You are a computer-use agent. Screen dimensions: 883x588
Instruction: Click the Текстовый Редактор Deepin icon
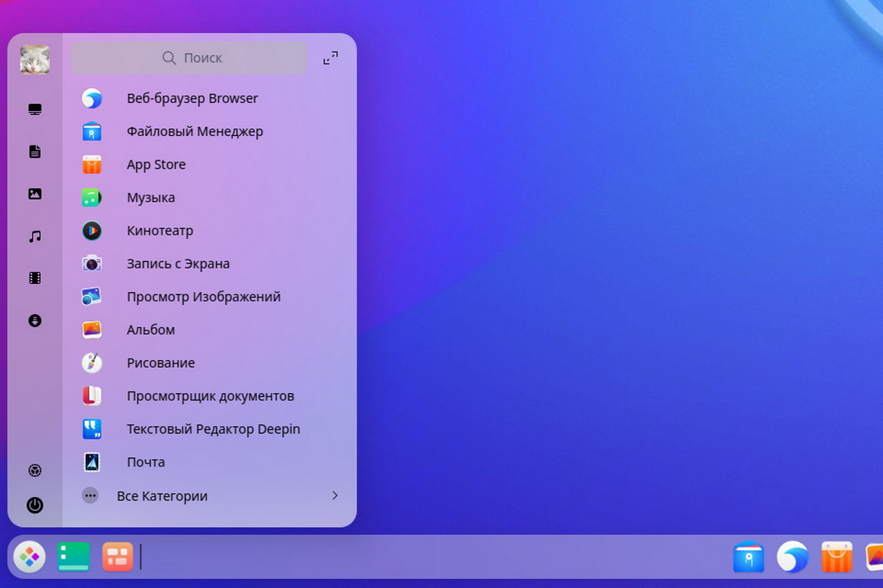[92, 429]
